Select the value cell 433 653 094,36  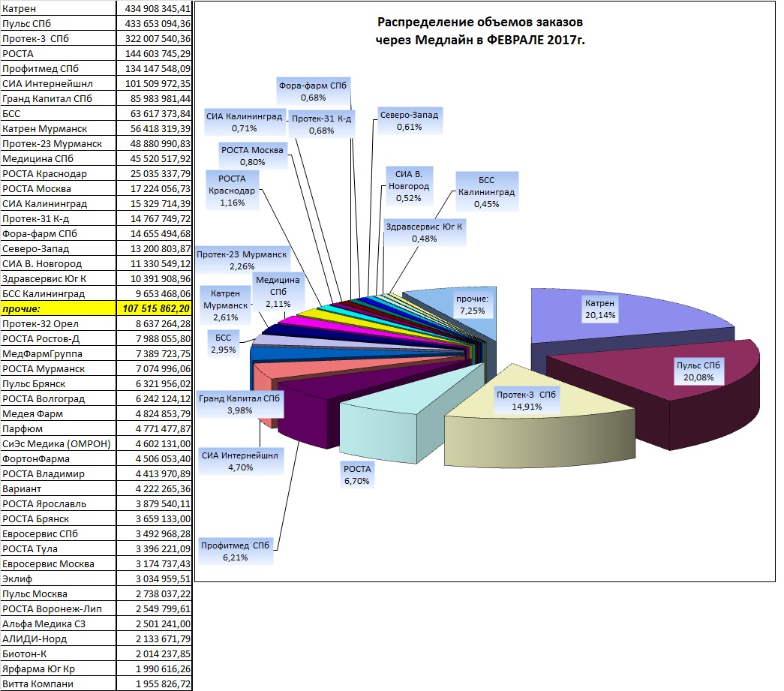[155, 23]
